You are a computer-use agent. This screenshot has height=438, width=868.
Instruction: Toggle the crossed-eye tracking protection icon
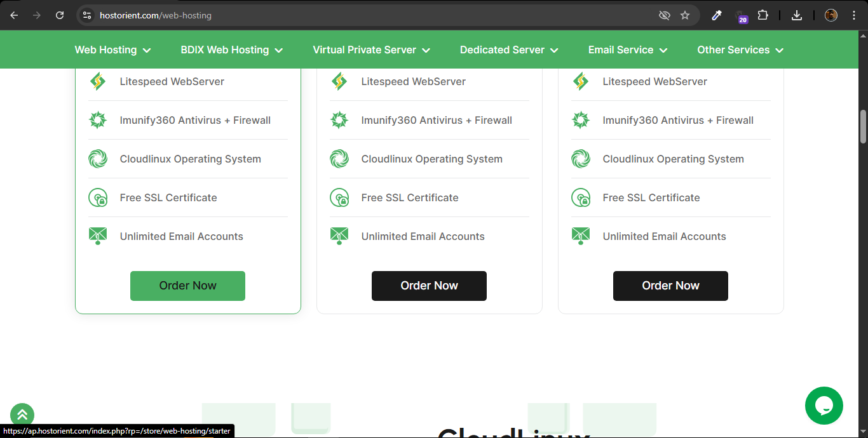pyautogui.click(x=665, y=15)
